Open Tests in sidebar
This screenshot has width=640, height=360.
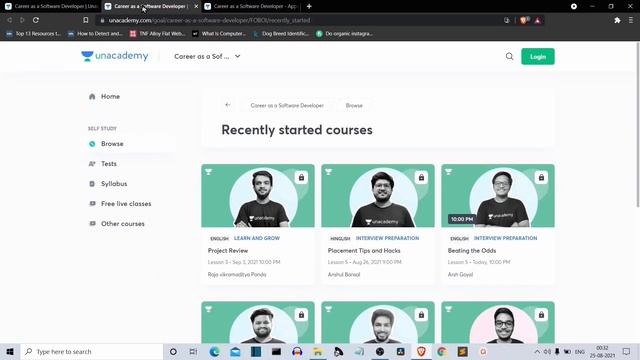pyautogui.click(x=103, y=164)
